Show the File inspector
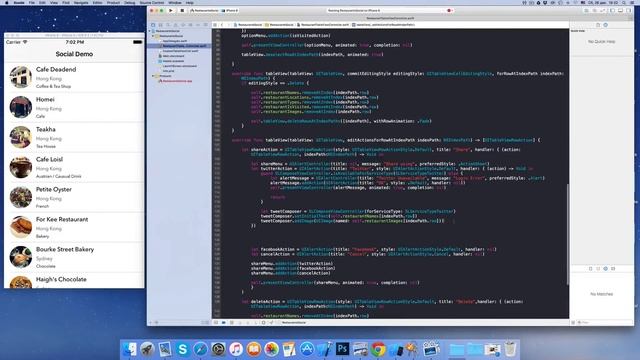 coord(598,25)
